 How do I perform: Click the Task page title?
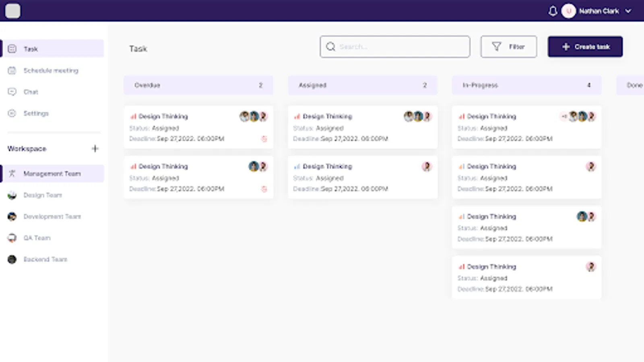(x=138, y=49)
